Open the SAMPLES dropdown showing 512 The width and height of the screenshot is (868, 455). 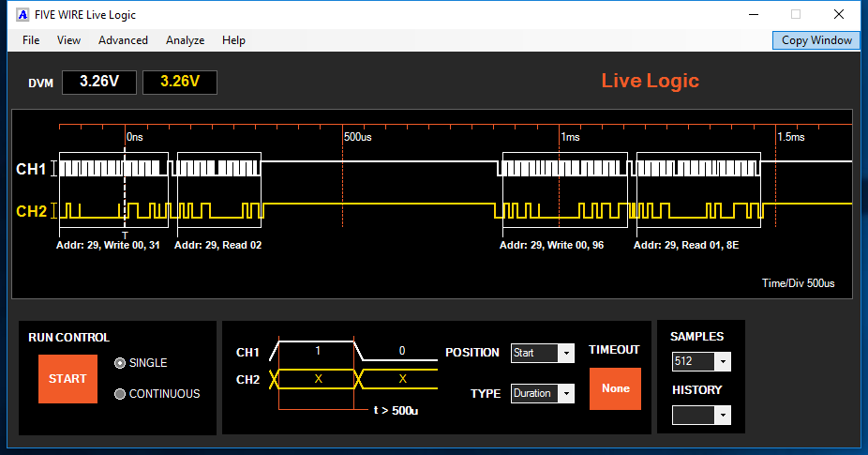(x=701, y=361)
